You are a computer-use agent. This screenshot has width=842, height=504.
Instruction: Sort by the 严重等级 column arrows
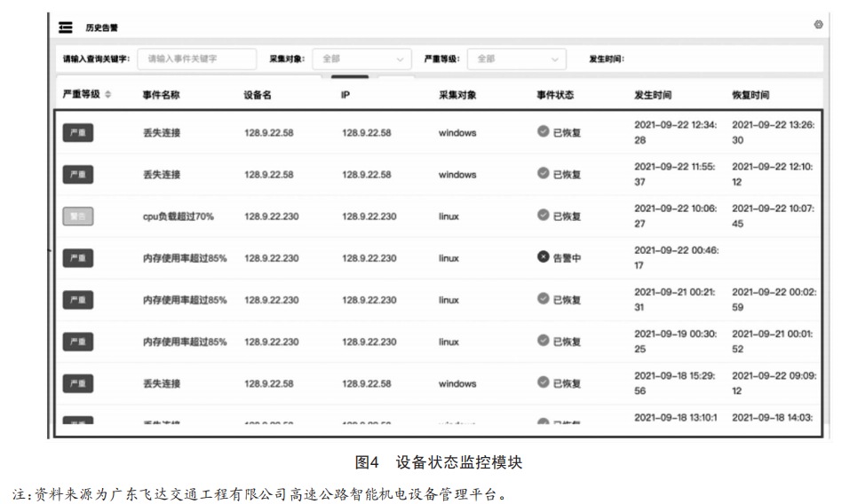pyautogui.click(x=108, y=94)
